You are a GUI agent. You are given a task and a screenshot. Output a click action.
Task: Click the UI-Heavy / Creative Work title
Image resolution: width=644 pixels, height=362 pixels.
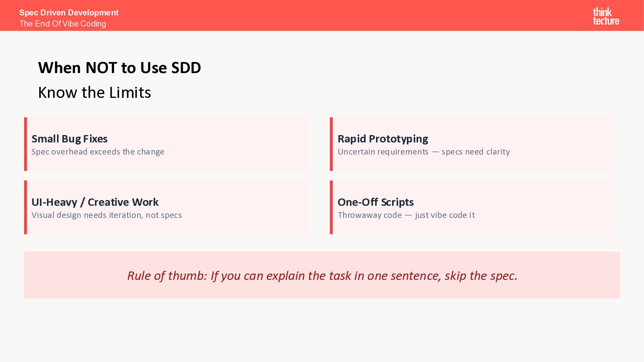95,202
